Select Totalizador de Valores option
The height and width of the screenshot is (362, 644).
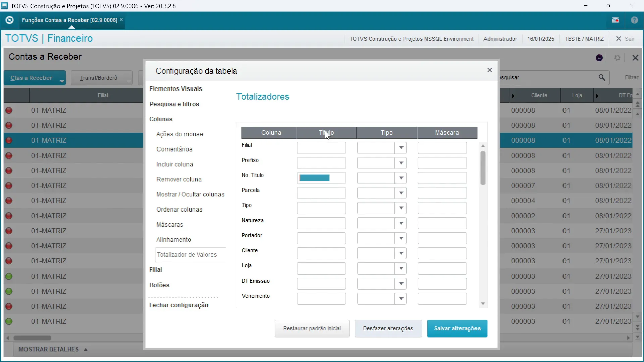190,255
